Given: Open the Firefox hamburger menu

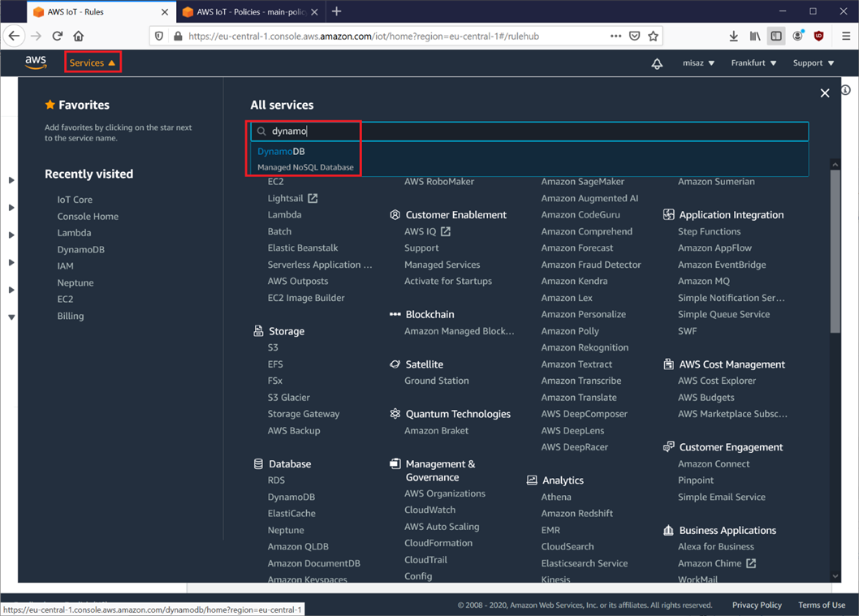Looking at the screenshot, I should [x=846, y=37].
